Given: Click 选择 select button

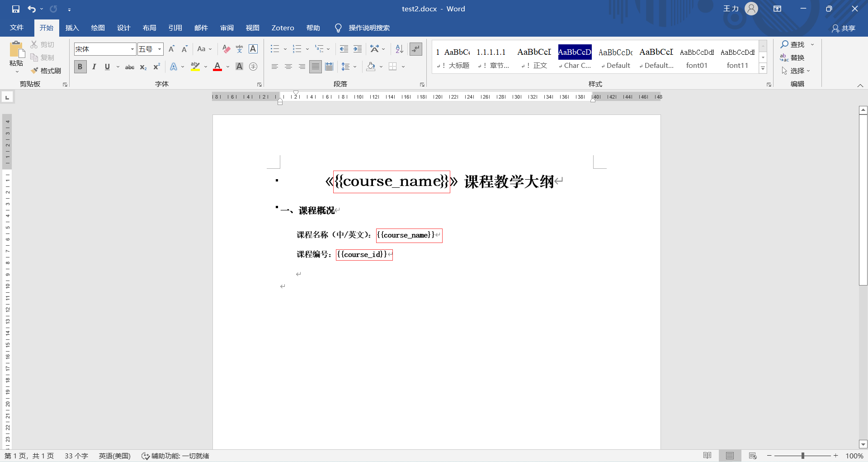Looking at the screenshot, I should 796,71.
